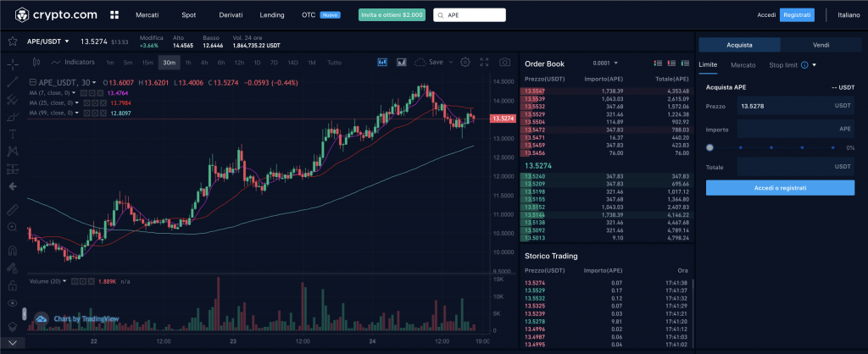868x354 pixels.
Task: Open the Italiano language selector
Action: click(849, 15)
